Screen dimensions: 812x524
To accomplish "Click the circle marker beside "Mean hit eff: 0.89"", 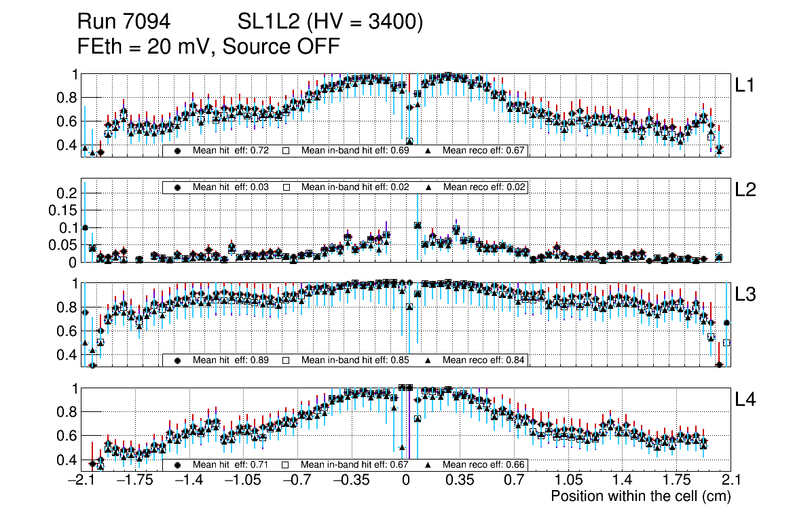I will [x=178, y=360].
